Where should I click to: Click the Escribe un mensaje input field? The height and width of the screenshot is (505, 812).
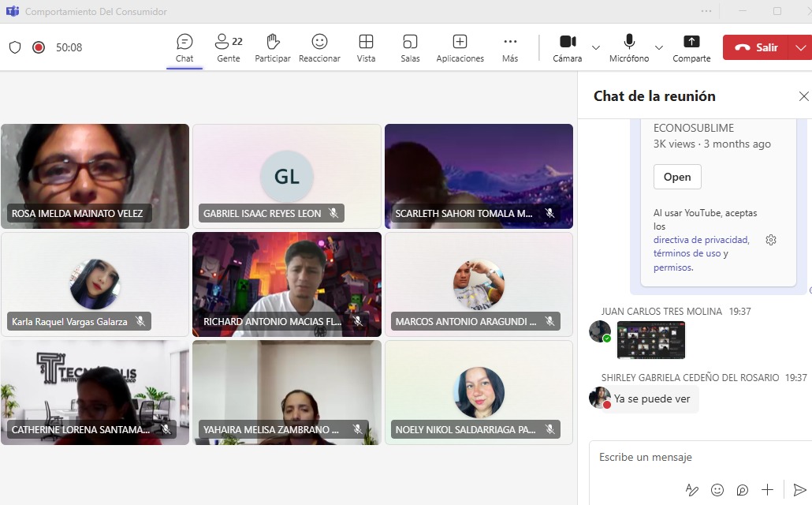click(694, 457)
